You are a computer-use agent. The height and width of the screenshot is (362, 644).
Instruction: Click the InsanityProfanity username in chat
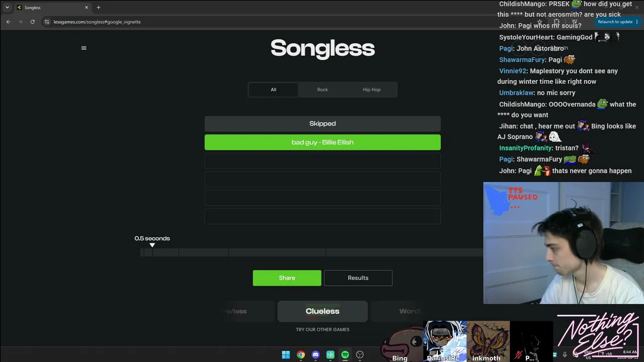coord(526,148)
